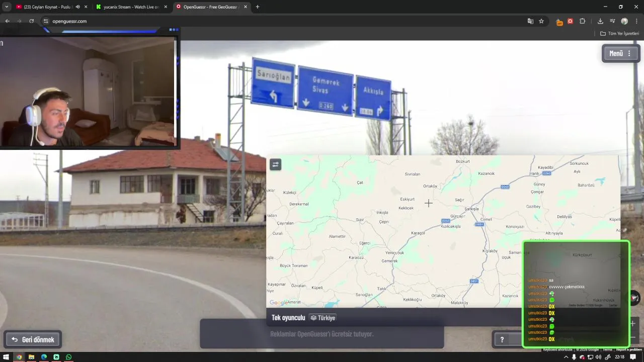Screen dimensions: 644x362
Task: Click the Street View compass icon
Action: click(x=634, y=298)
